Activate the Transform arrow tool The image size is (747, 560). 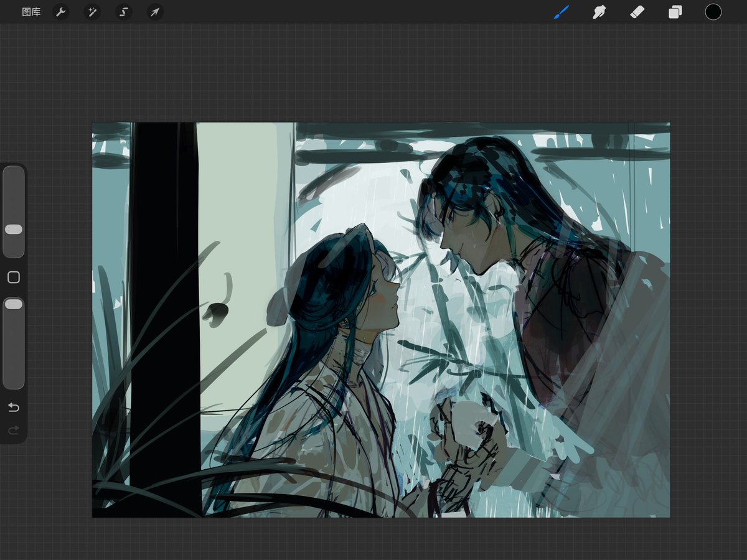click(x=155, y=12)
